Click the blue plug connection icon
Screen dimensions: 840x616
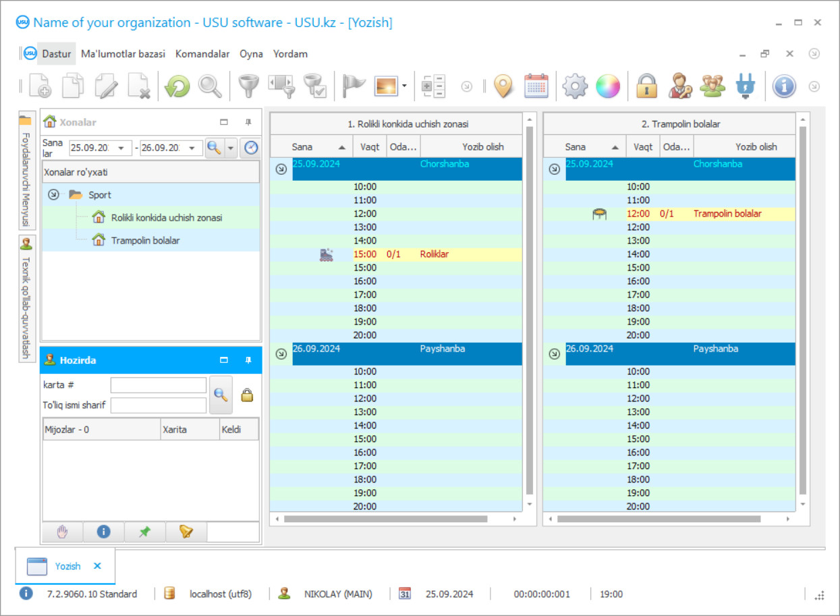[x=746, y=86]
